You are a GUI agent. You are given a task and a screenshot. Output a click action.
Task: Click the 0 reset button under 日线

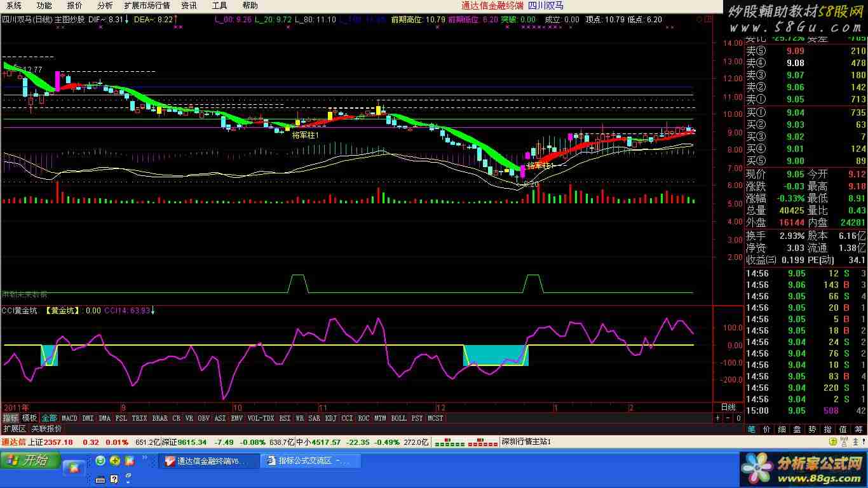[738, 418]
